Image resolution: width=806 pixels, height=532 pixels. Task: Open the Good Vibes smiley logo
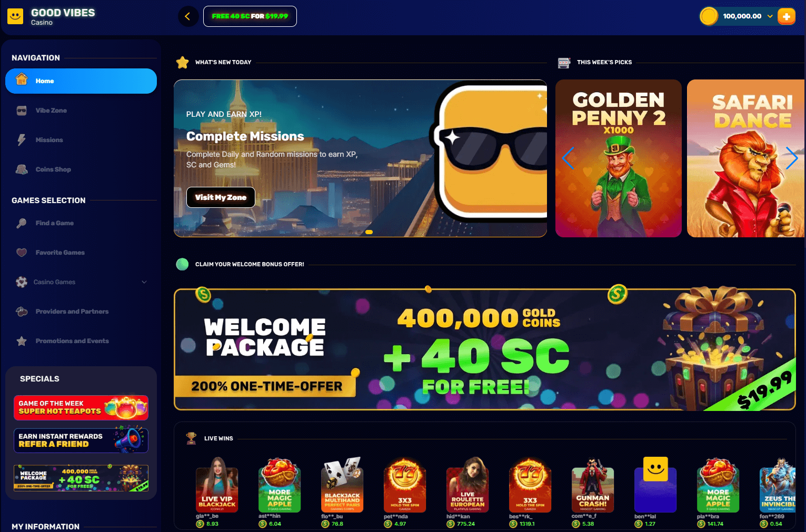tap(15, 16)
